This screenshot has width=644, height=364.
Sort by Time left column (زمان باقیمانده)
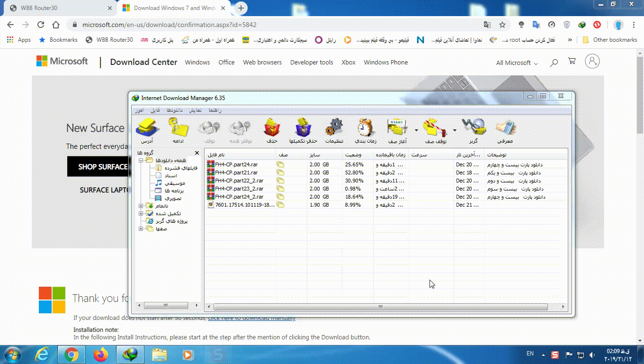[391, 155]
